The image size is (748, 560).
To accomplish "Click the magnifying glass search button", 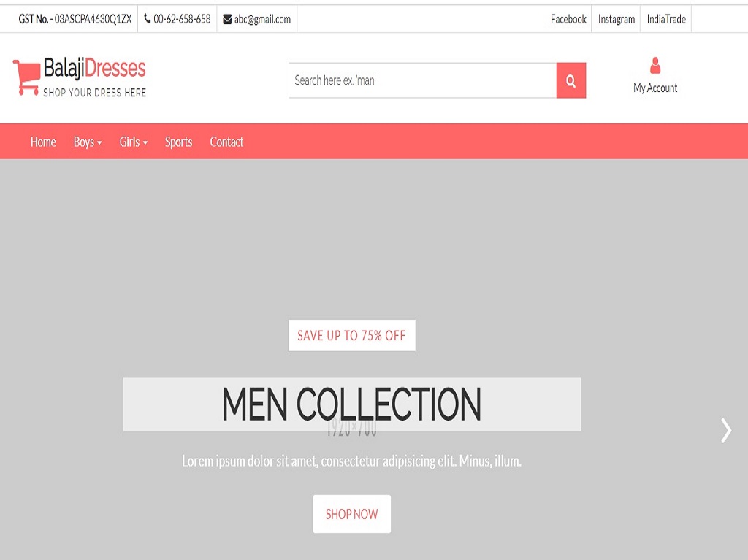I will [570, 80].
